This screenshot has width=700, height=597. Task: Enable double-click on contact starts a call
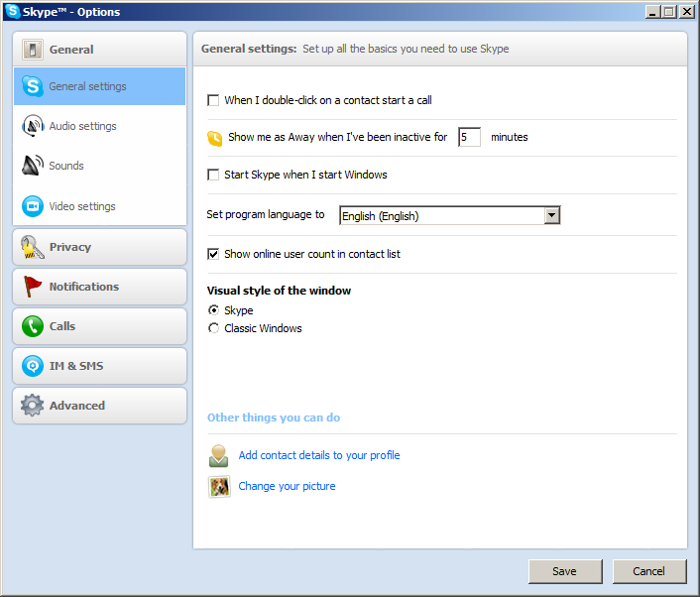point(213,100)
